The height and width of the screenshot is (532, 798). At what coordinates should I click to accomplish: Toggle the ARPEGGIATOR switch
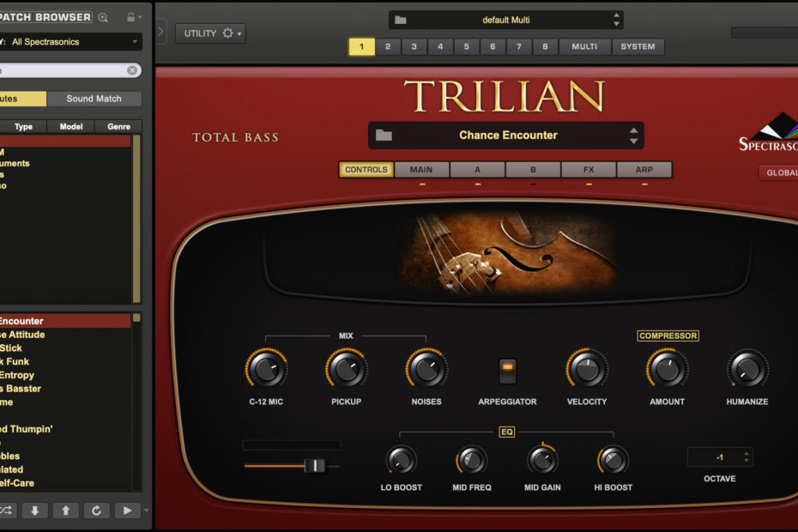[x=507, y=371]
